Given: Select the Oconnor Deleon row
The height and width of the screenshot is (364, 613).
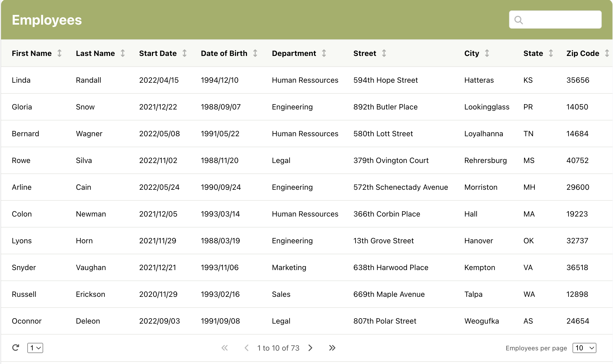Looking at the screenshot, I should coord(306,321).
